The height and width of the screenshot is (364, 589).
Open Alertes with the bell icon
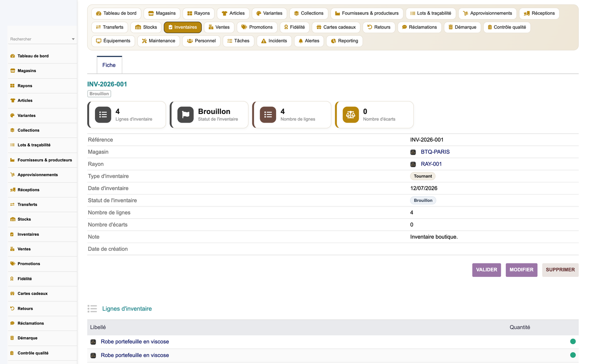[x=309, y=41]
